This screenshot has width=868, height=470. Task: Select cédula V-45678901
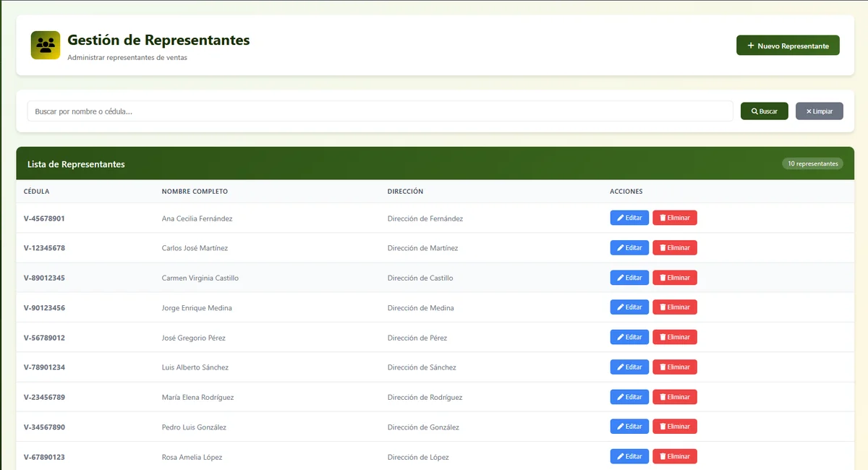click(44, 218)
